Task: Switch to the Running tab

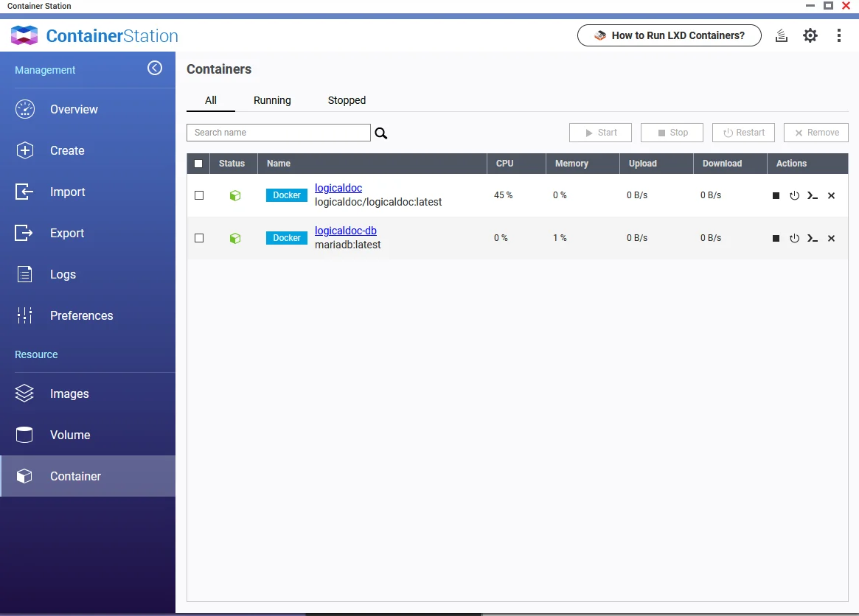Action: (x=272, y=100)
